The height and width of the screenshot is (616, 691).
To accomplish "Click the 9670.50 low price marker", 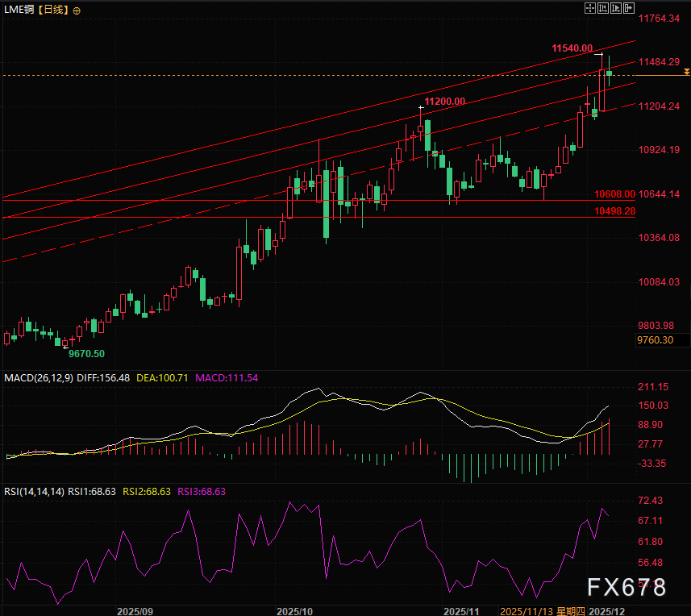I will pyautogui.click(x=86, y=353).
